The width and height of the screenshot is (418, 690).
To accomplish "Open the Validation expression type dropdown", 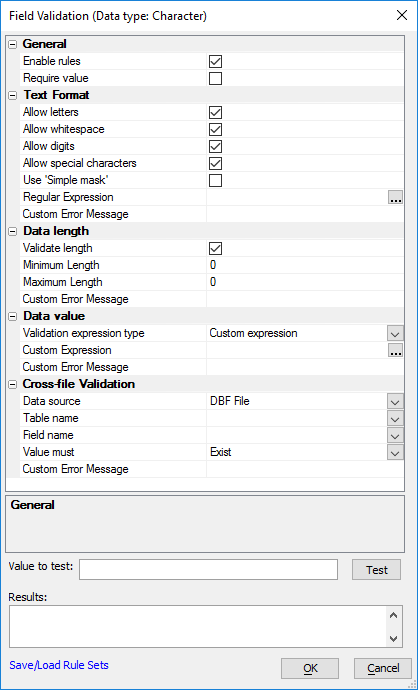I will point(395,334).
